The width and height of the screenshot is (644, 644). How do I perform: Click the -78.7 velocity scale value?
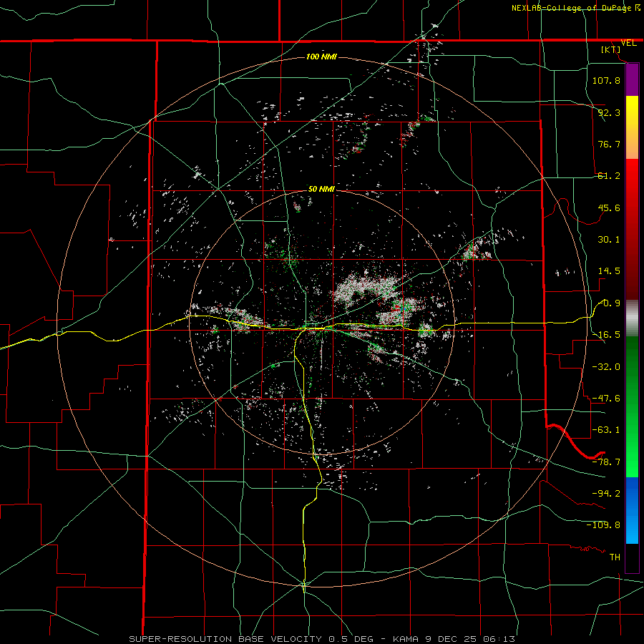606,462
